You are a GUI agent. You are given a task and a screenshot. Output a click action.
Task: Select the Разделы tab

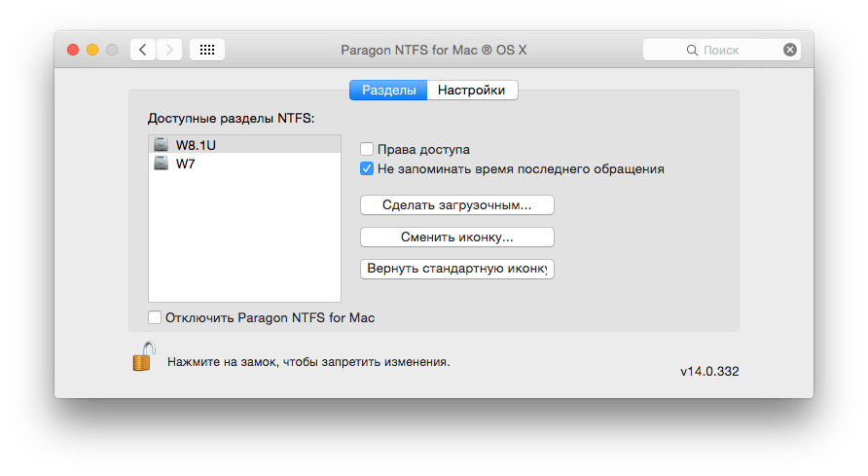tap(389, 91)
